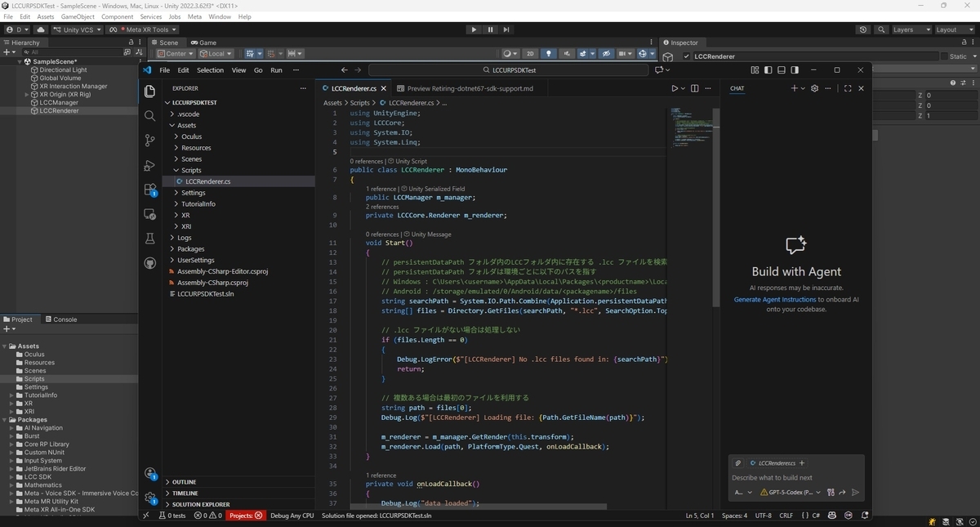The image size is (980, 527).
Task: Open the Accounts icon in VS Code
Action: pyautogui.click(x=149, y=473)
